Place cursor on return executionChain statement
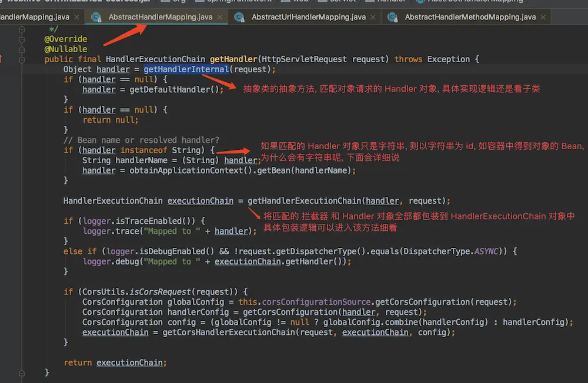Image resolution: width=588 pixels, height=383 pixels. point(115,362)
